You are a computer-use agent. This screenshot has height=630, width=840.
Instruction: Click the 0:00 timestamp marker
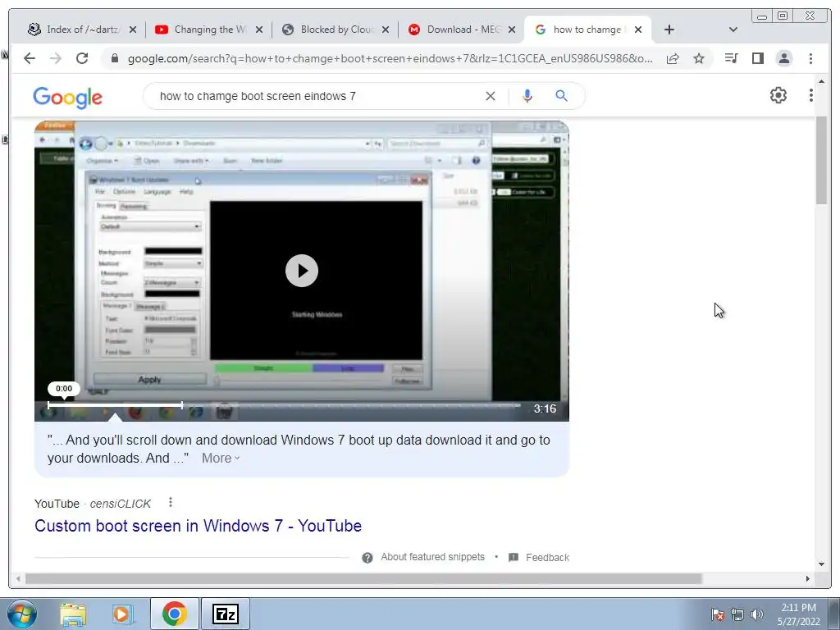click(64, 389)
